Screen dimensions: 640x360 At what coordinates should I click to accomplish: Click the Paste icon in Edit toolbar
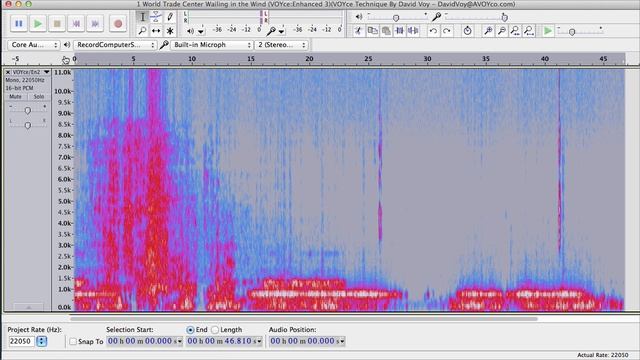pyautogui.click(x=386, y=31)
